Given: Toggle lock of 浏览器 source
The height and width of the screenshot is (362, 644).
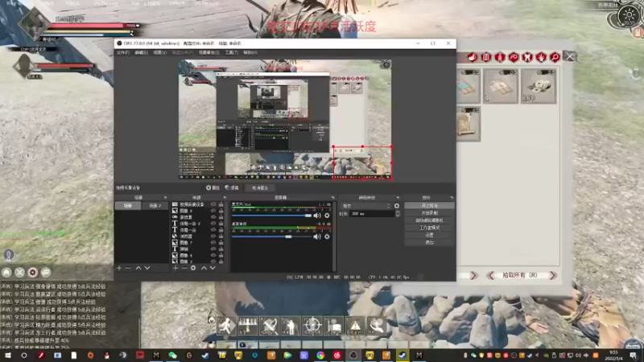Looking at the screenshot, I should click(x=221, y=236).
